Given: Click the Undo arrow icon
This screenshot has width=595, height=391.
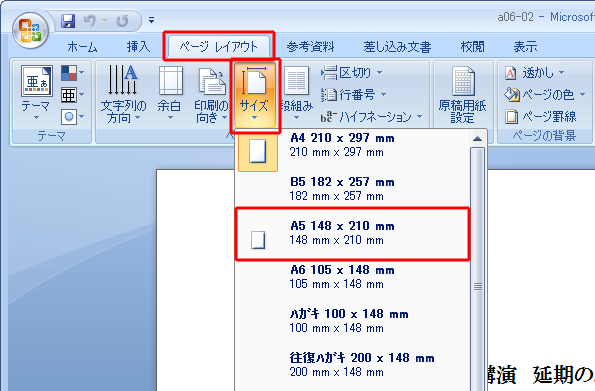Looking at the screenshot, I should pos(90,20).
